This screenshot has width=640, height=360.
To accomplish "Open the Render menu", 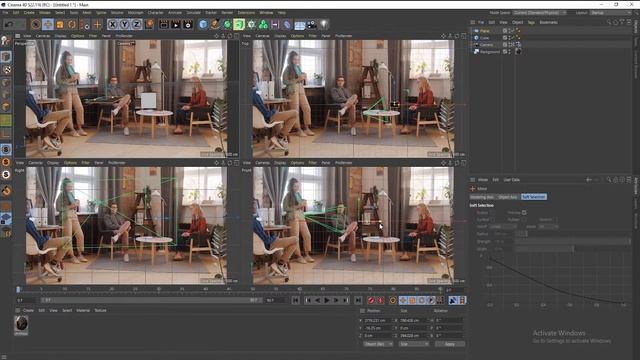I will [x=227, y=13].
